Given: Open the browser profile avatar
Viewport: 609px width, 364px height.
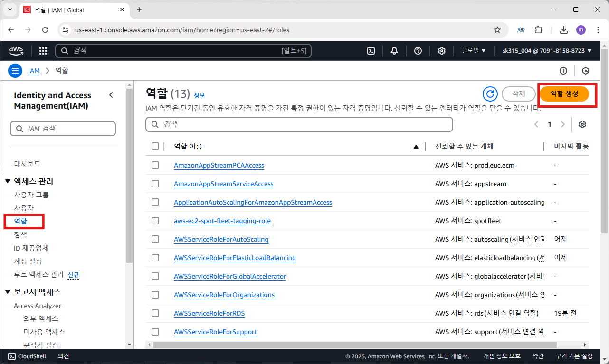Looking at the screenshot, I should coord(581,30).
